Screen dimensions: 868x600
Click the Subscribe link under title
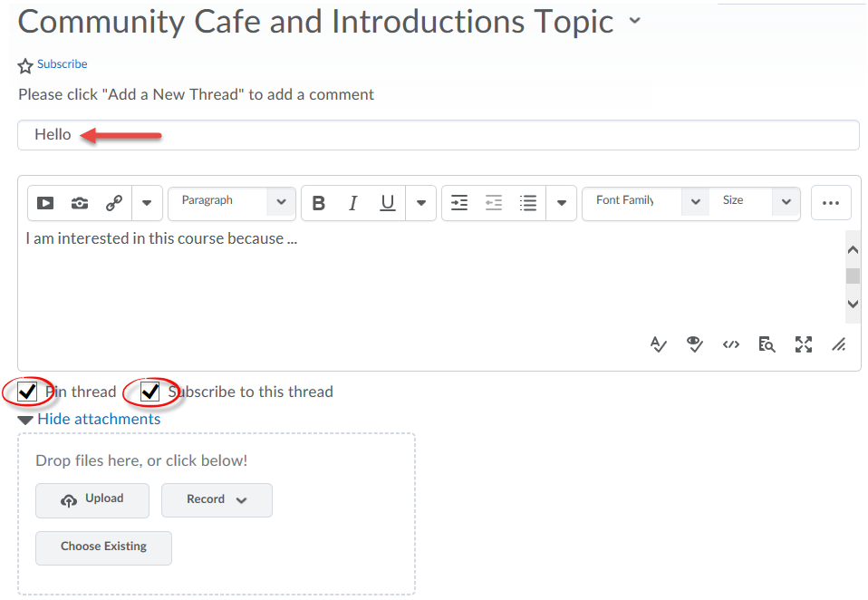(x=62, y=64)
